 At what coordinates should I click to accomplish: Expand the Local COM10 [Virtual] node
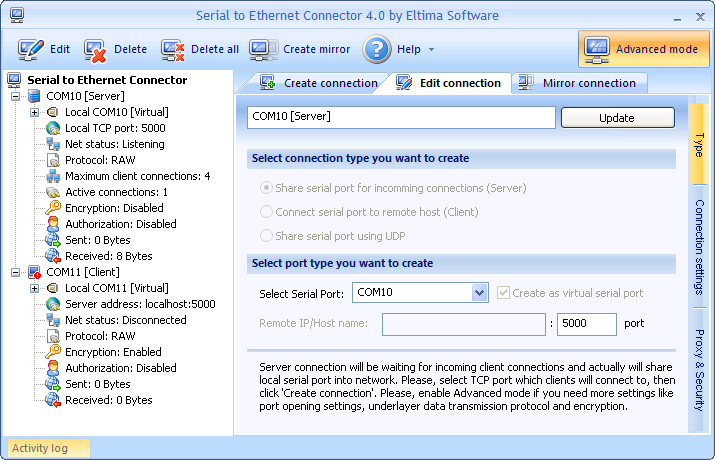34,112
